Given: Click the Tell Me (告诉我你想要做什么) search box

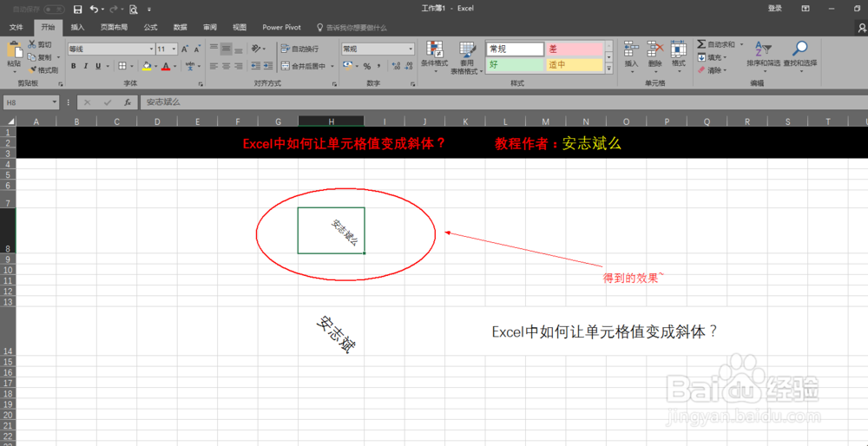Looking at the screenshot, I should tap(352, 27).
